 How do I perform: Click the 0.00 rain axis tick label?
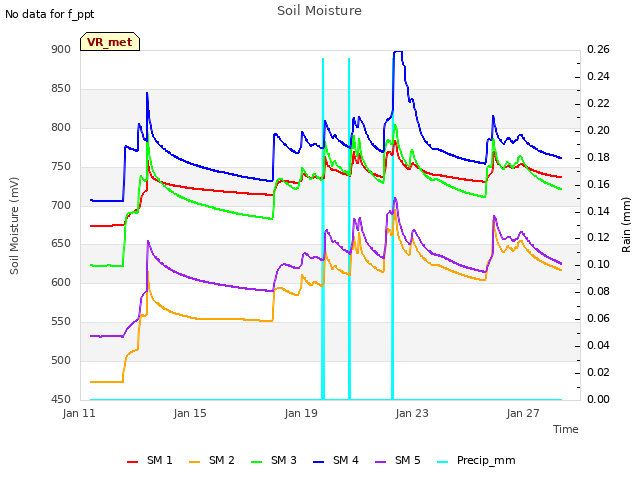point(598,399)
